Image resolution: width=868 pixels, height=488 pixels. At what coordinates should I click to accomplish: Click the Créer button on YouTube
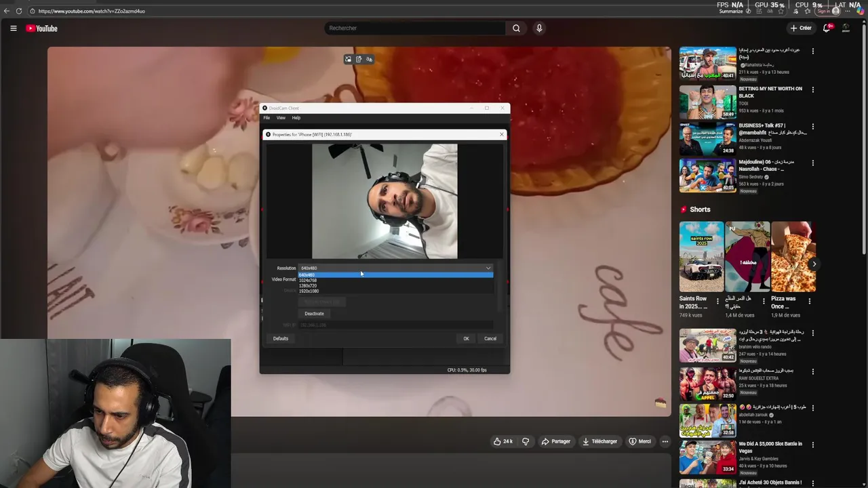click(801, 28)
